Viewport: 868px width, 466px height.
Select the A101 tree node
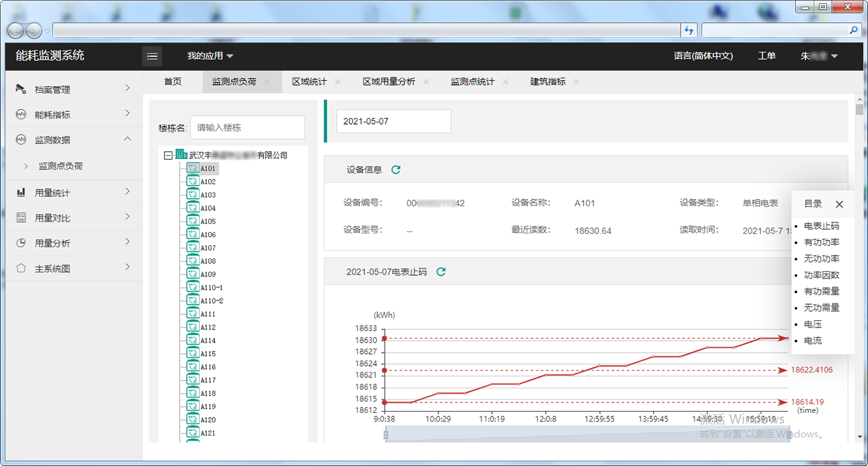click(208, 168)
